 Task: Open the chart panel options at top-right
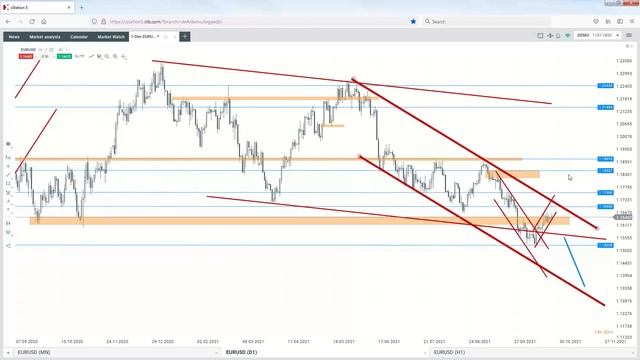pos(628,47)
